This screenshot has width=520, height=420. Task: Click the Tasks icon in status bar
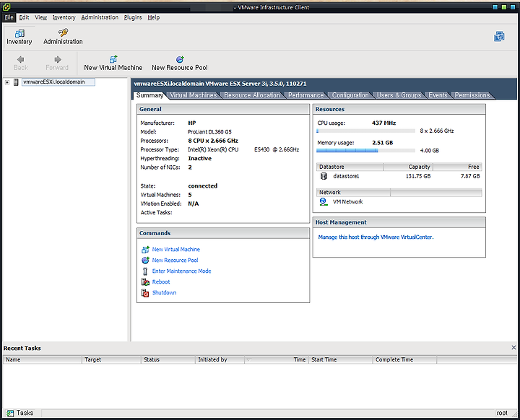click(x=10, y=413)
